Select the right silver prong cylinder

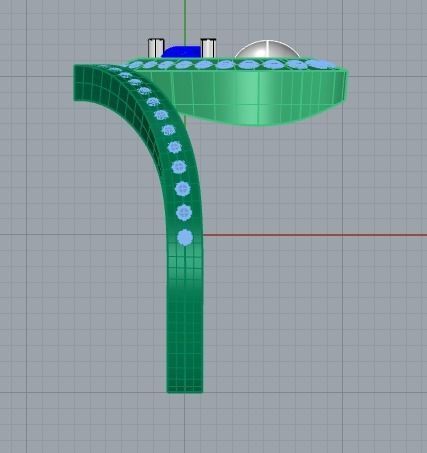pyautogui.click(x=208, y=48)
